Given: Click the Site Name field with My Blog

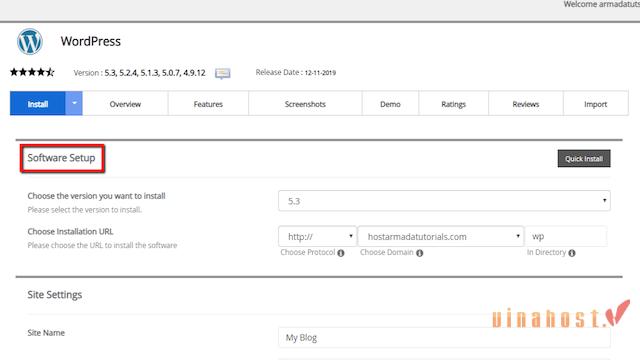Looking at the screenshot, I should pyautogui.click(x=444, y=338).
